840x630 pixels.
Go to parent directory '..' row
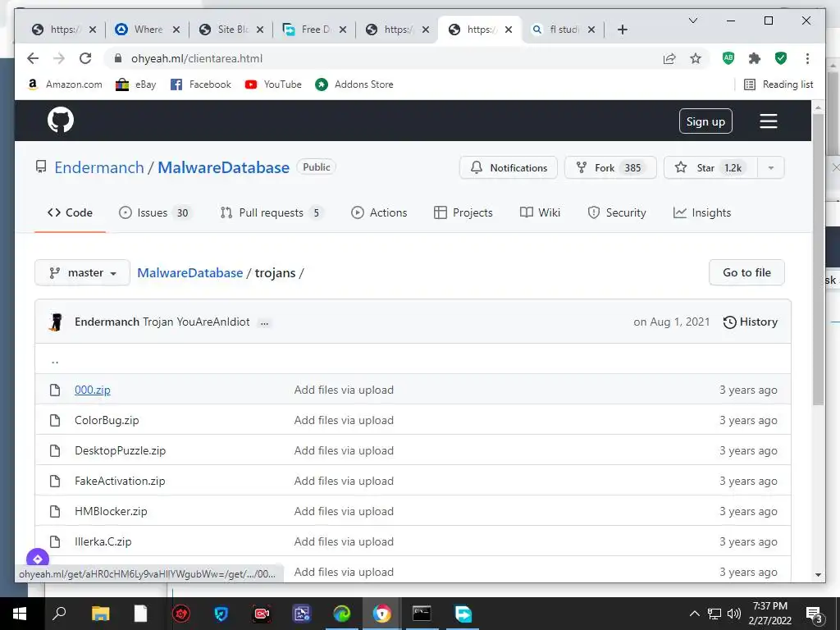pos(413,359)
